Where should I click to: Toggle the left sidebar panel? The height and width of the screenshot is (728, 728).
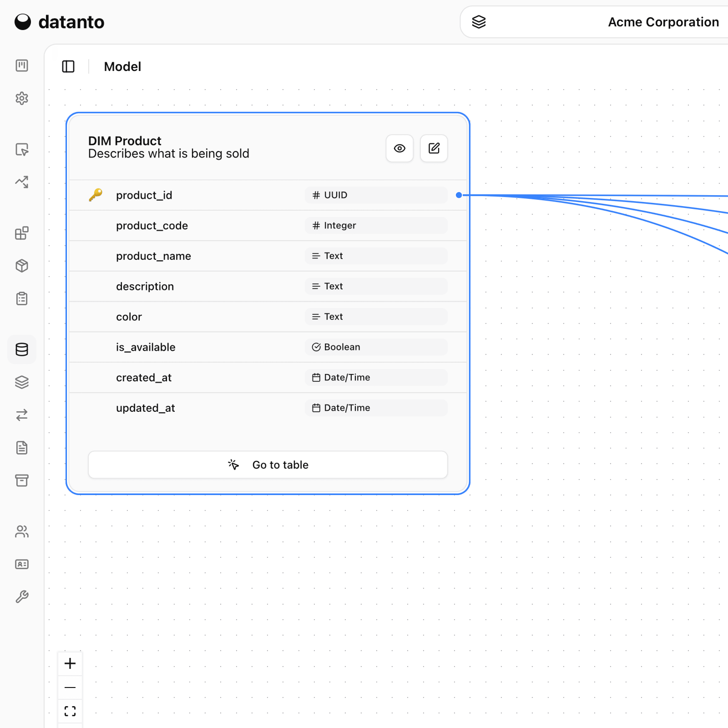pos(68,66)
